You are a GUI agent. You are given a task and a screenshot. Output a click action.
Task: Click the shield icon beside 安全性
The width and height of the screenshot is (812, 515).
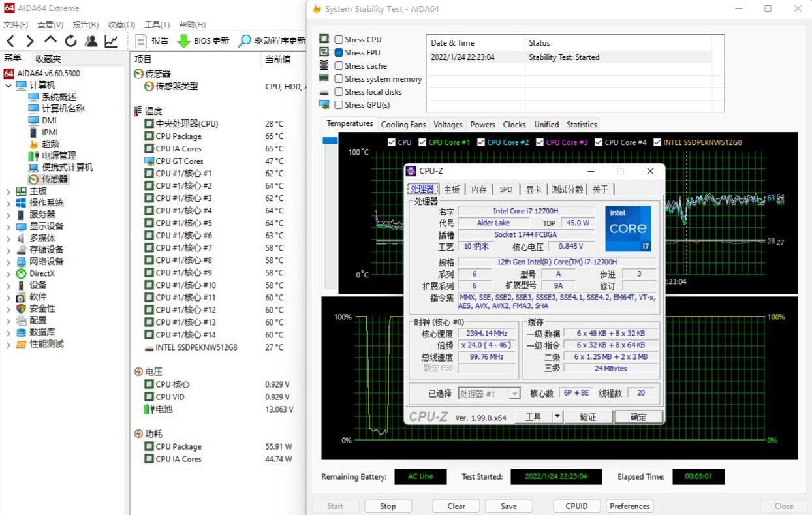22,309
